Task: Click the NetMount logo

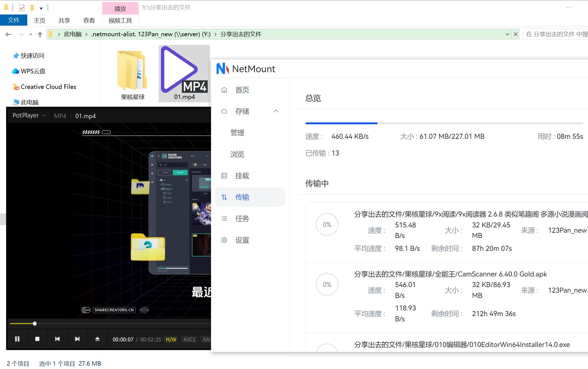Action: pyautogui.click(x=222, y=69)
